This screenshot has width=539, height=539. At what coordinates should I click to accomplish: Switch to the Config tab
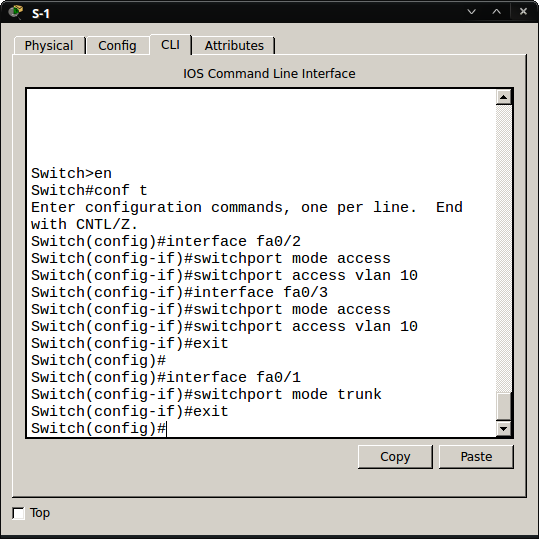pos(117,45)
